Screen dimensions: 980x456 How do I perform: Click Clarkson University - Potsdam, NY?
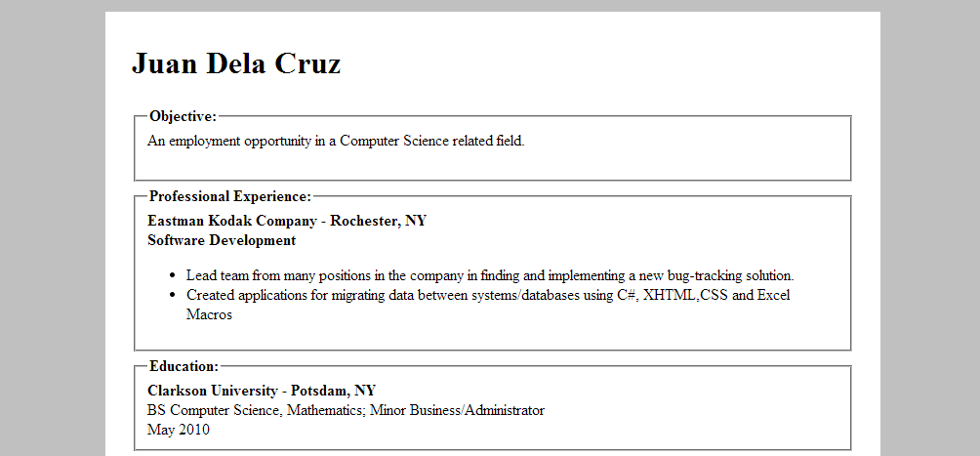point(262,391)
